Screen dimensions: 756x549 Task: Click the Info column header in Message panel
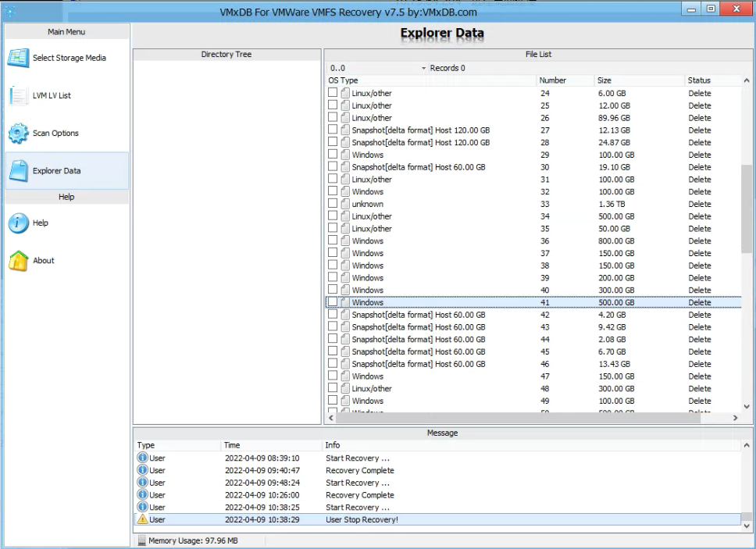(532, 445)
